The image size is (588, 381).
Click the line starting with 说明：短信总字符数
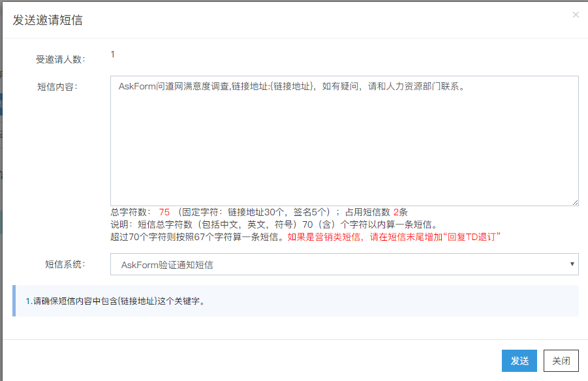click(x=274, y=224)
